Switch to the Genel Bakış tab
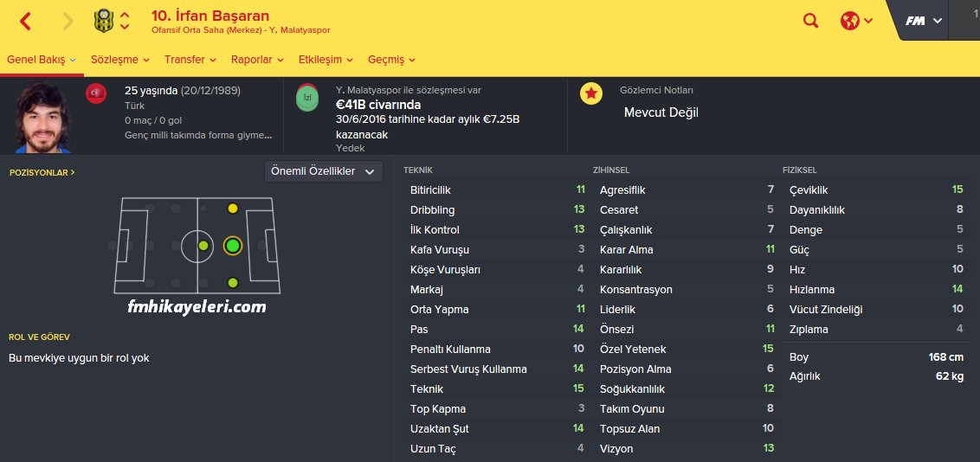980x462 pixels. click(42, 60)
